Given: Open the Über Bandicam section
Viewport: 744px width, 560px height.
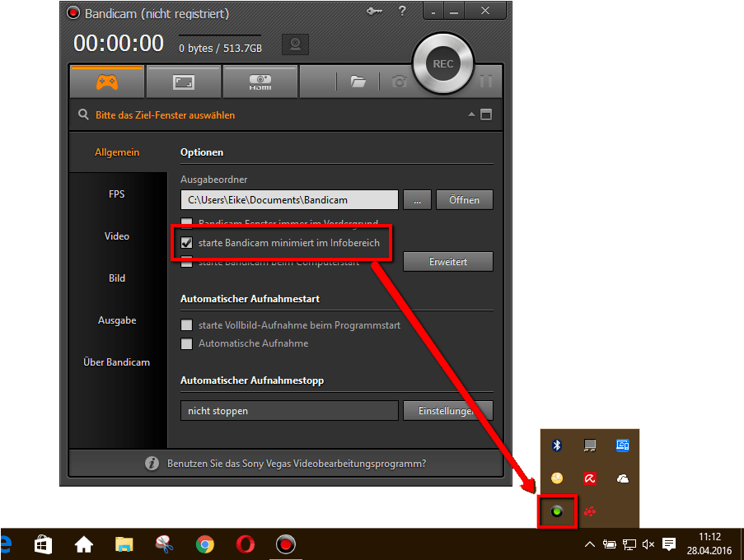Looking at the screenshot, I should pos(117,362).
